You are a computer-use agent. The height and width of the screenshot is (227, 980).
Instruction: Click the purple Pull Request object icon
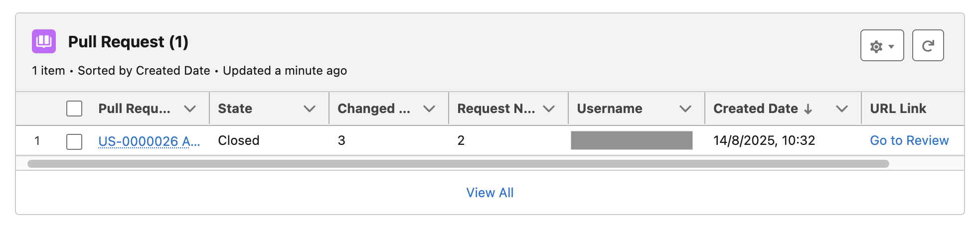44,41
